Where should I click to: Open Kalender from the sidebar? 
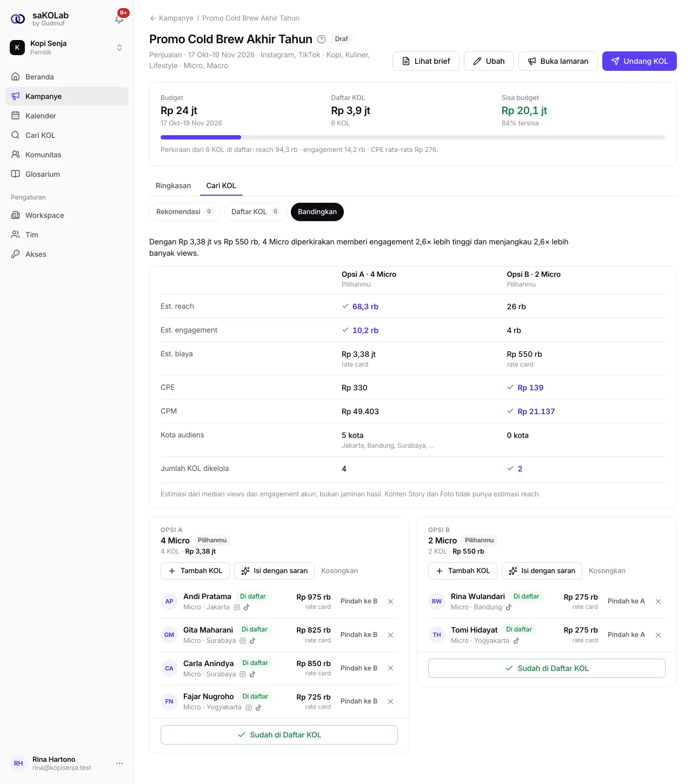click(67, 116)
